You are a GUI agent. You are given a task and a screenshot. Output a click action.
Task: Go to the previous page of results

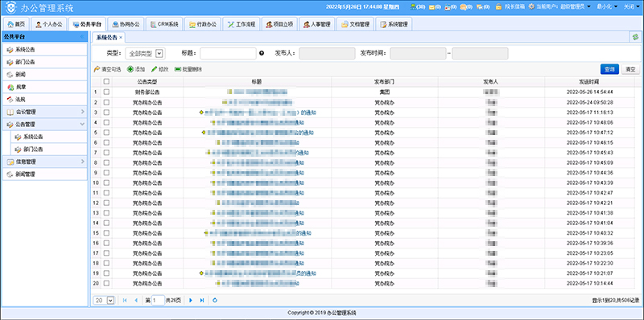[136, 301]
